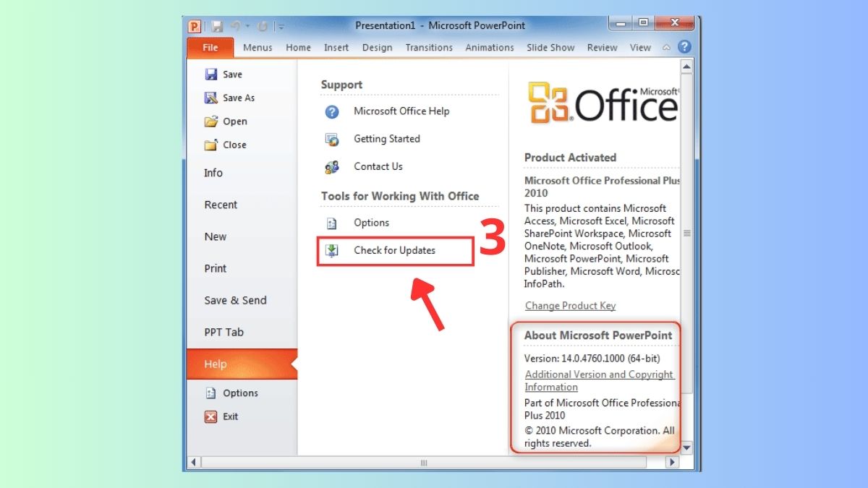This screenshot has width=868, height=488.
Task: Click the version text 14.0.4760.1000 (64-bit)
Action: click(x=610, y=358)
